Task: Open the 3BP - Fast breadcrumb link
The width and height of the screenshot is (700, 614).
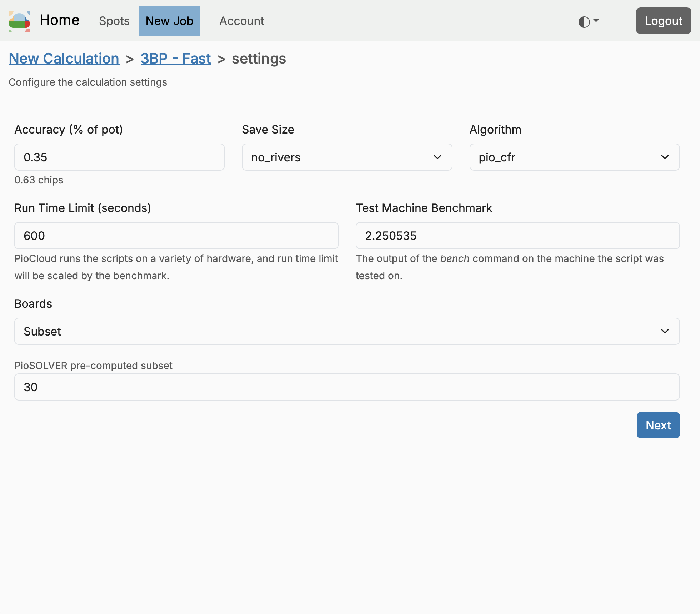Action: pos(176,59)
